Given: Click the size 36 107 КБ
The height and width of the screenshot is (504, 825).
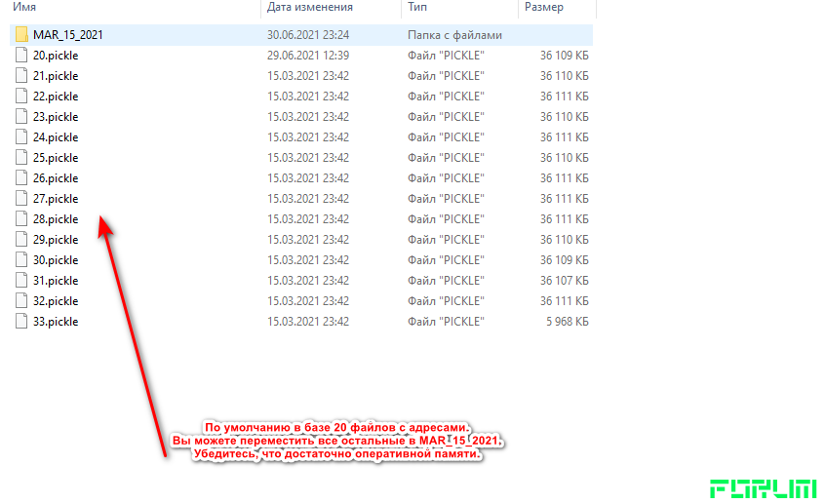Looking at the screenshot, I should (564, 281).
